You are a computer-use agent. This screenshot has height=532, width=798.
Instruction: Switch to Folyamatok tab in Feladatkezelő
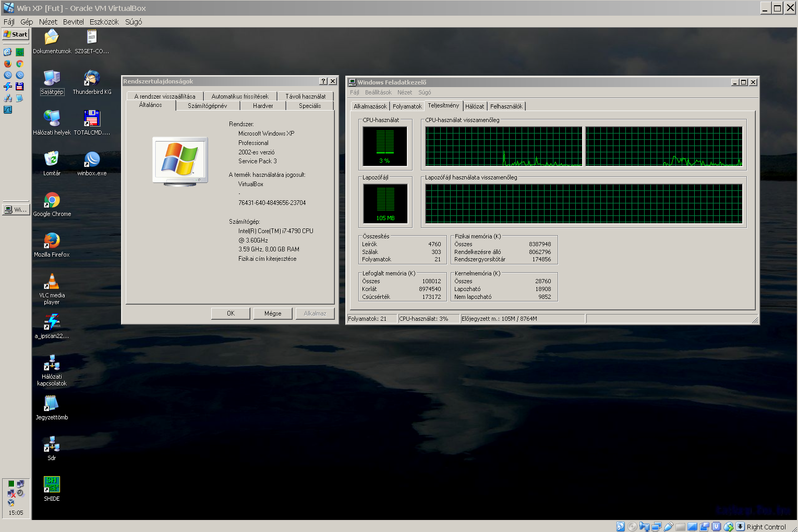tap(407, 106)
